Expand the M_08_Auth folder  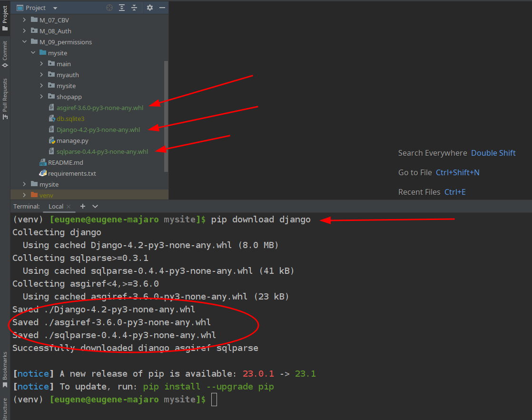point(24,31)
